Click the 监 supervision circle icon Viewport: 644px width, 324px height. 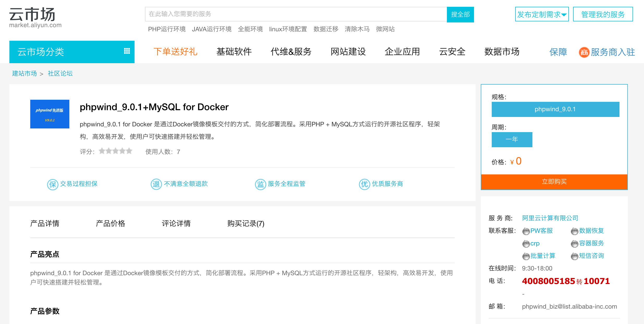(x=260, y=184)
